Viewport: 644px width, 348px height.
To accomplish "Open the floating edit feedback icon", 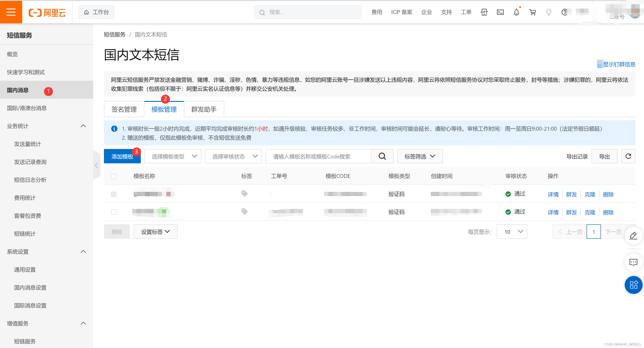I will 633,236.
